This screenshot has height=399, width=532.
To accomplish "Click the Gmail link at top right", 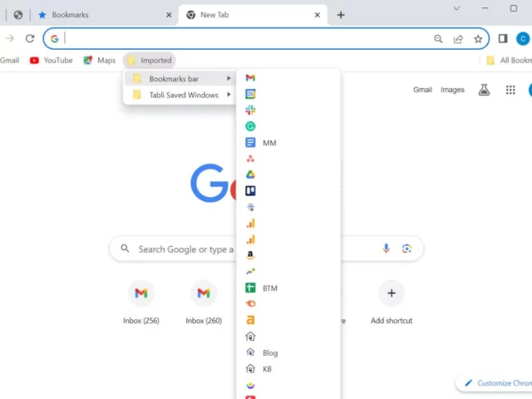I will point(422,90).
